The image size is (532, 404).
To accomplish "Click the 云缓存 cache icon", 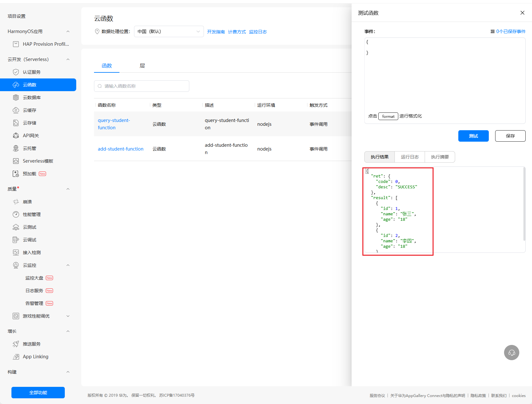I will (16, 110).
